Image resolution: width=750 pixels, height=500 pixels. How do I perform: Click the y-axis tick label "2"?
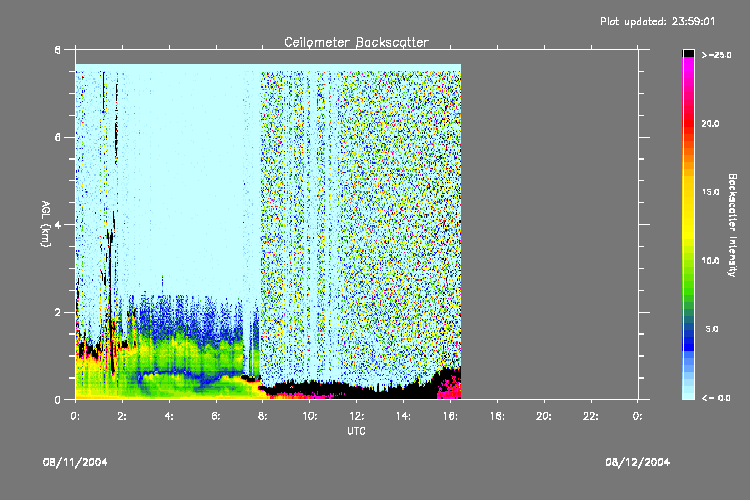[58, 312]
